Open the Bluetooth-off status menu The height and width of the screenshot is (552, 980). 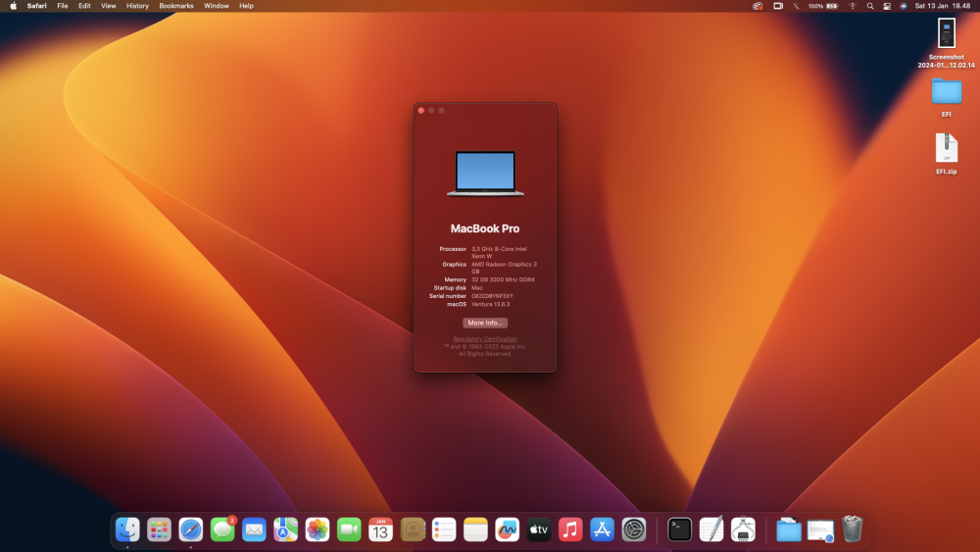pyautogui.click(x=796, y=6)
